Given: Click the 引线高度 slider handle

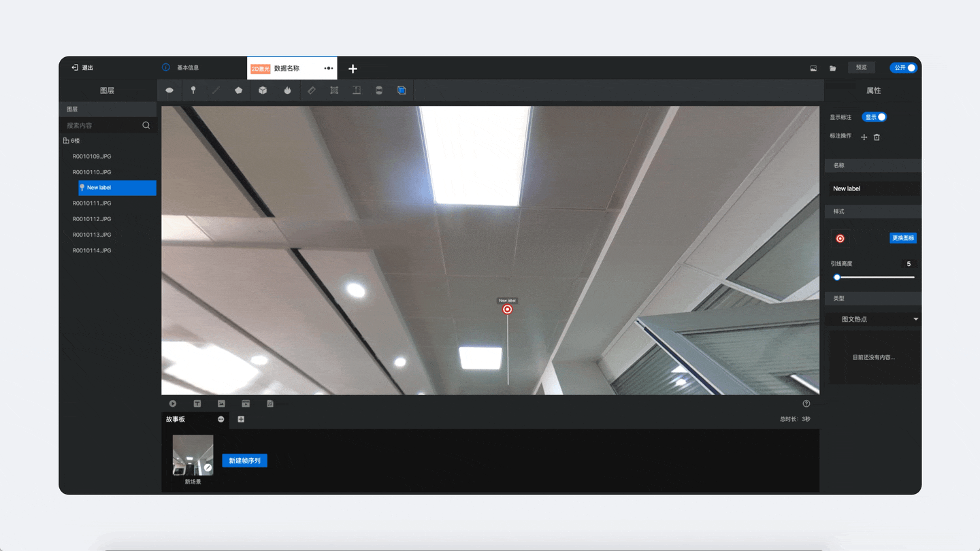Looking at the screenshot, I should coord(837,278).
